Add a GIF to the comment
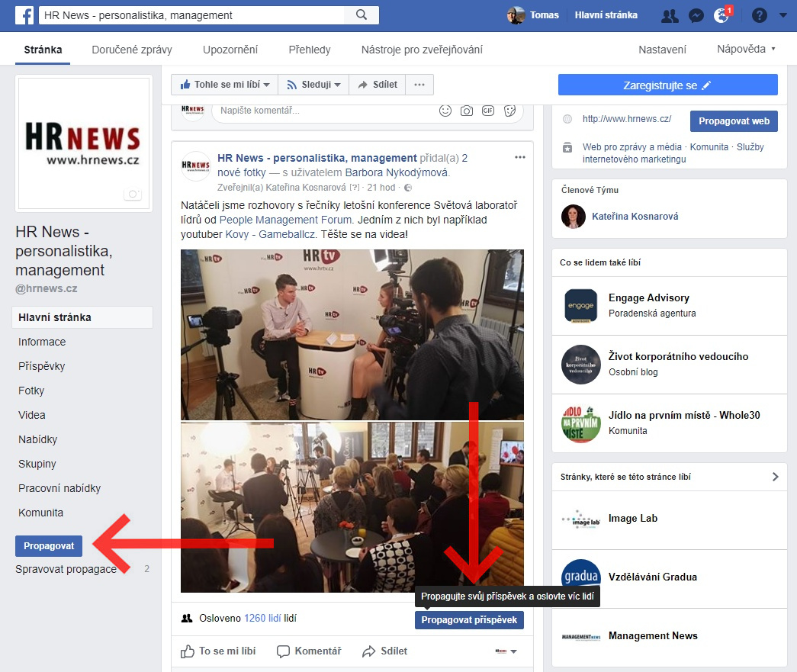797x672 pixels. tap(488, 111)
